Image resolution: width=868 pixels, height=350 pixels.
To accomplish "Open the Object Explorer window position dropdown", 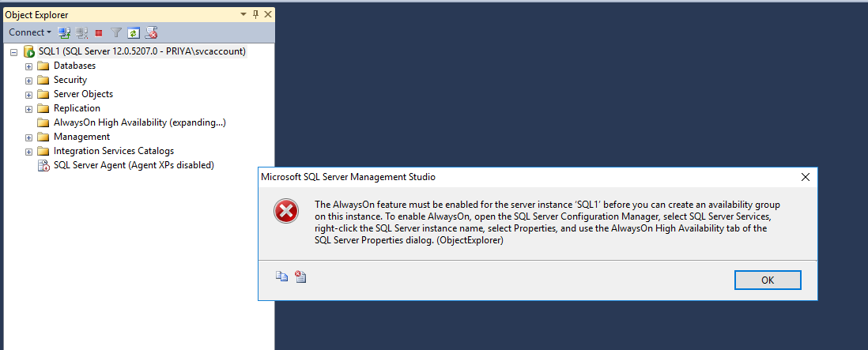I will [x=243, y=14].
